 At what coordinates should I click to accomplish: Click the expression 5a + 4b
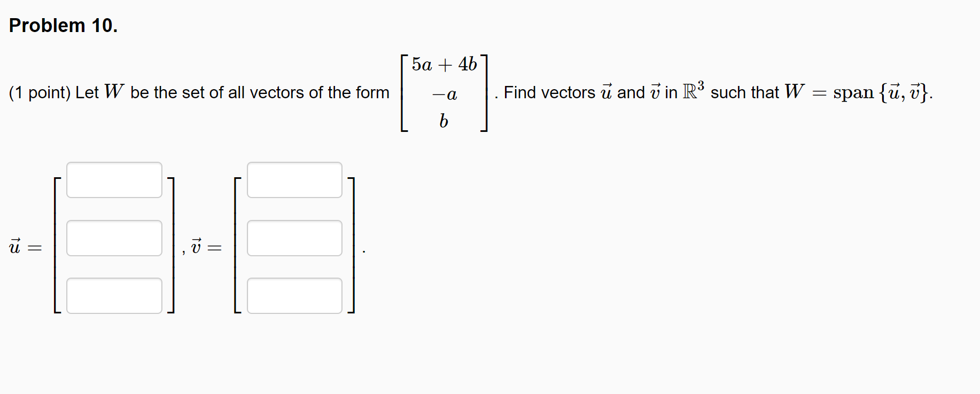pos(444,64)
